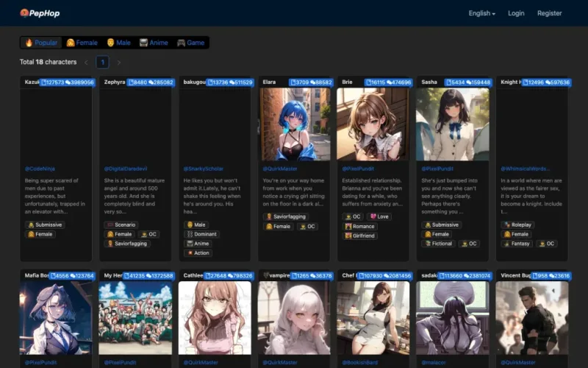Select the Game category tab

191,43
